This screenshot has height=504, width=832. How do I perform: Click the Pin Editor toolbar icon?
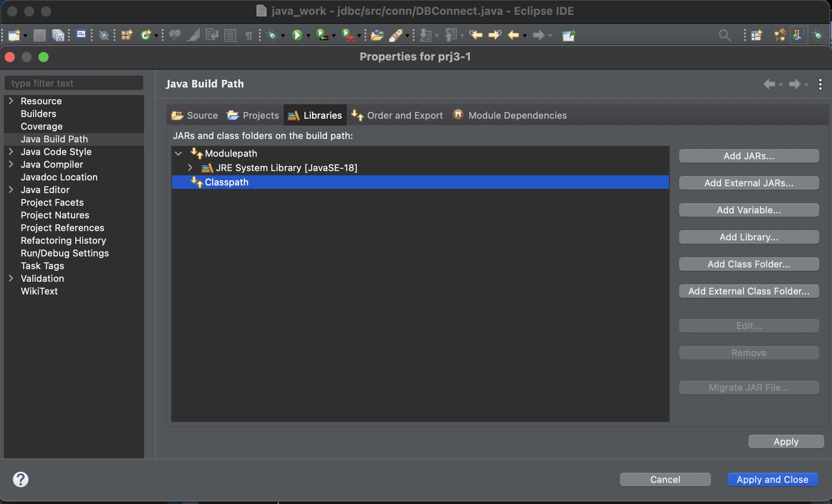(568, 35)
